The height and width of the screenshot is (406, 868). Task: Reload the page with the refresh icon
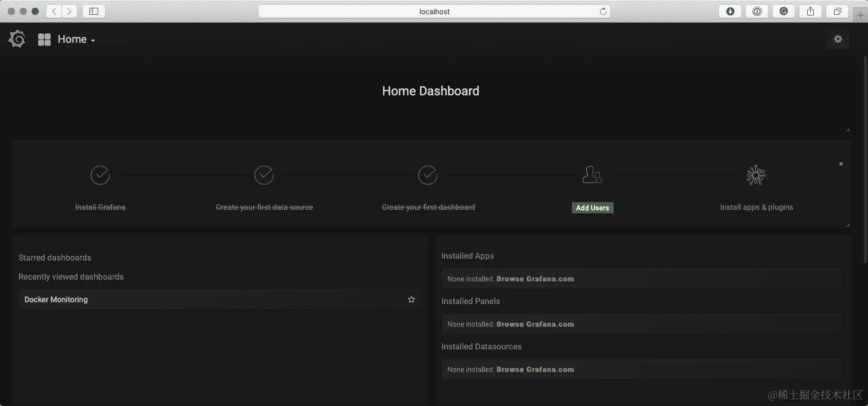[603, 11]
